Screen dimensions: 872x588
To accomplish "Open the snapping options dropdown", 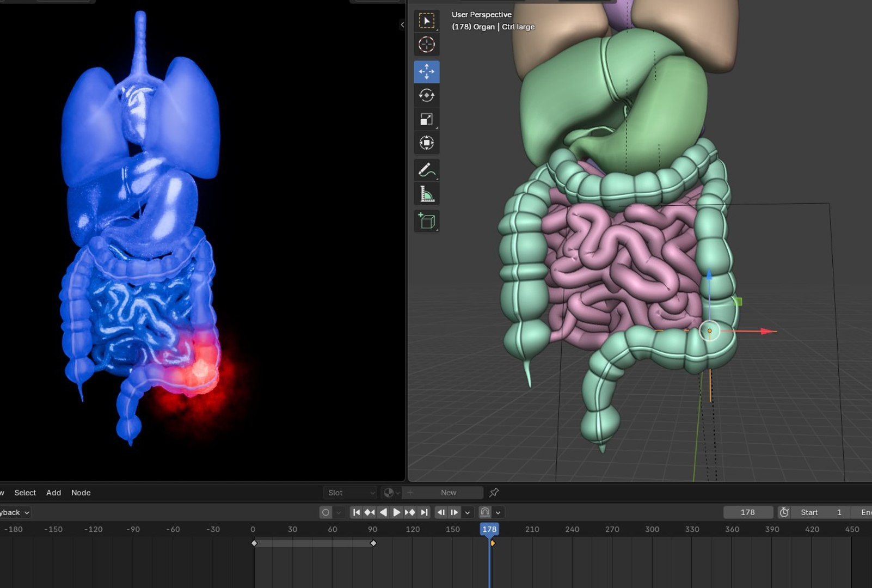I will 498,512.
